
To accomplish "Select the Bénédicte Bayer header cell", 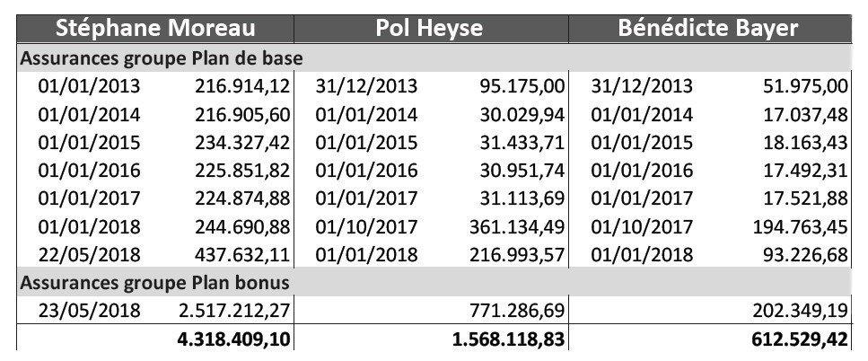I will pyautogui.click(x=710, y=29).
